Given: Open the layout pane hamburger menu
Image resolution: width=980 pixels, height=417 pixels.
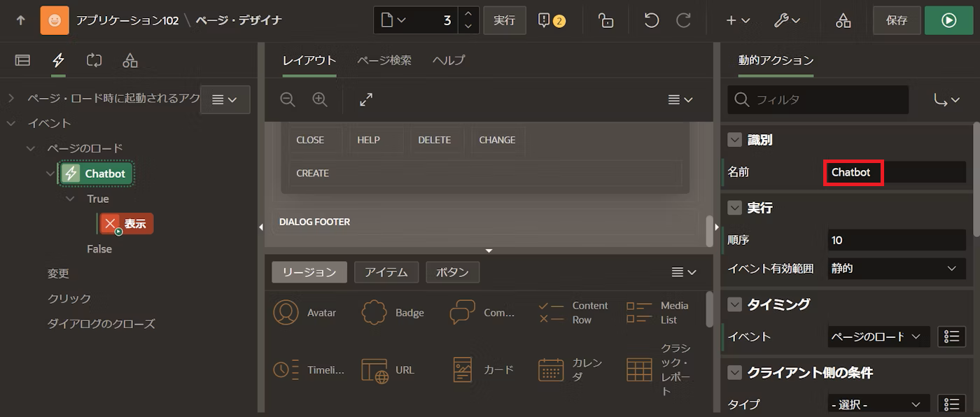Looking at the screenshot, I should 680,99.
